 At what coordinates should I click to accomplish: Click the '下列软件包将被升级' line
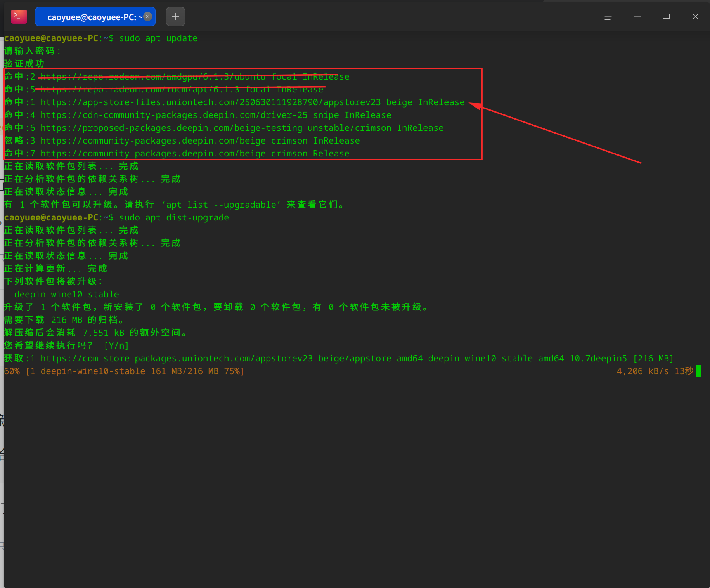(x=53, y=281)
